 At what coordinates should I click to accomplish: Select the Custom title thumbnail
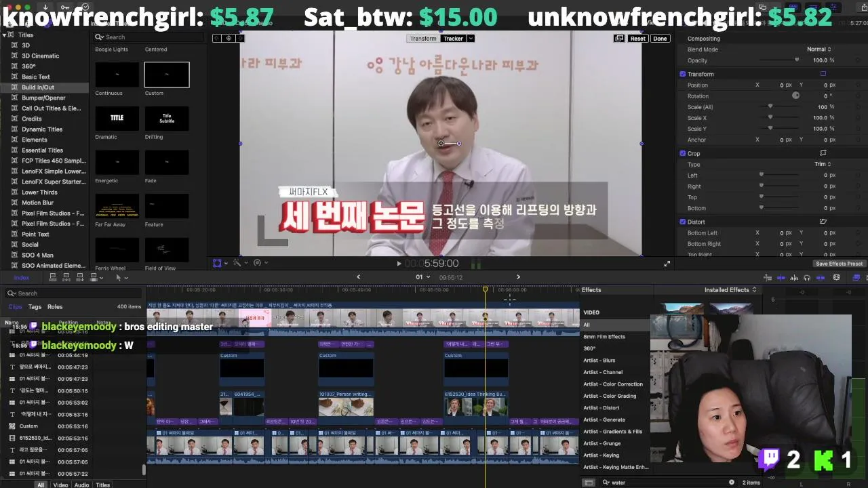[x=167, y=75]
